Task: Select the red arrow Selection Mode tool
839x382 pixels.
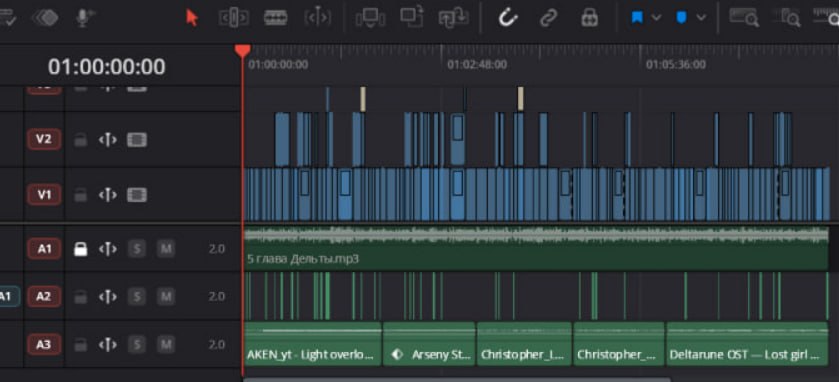Action: pos(192,18)
